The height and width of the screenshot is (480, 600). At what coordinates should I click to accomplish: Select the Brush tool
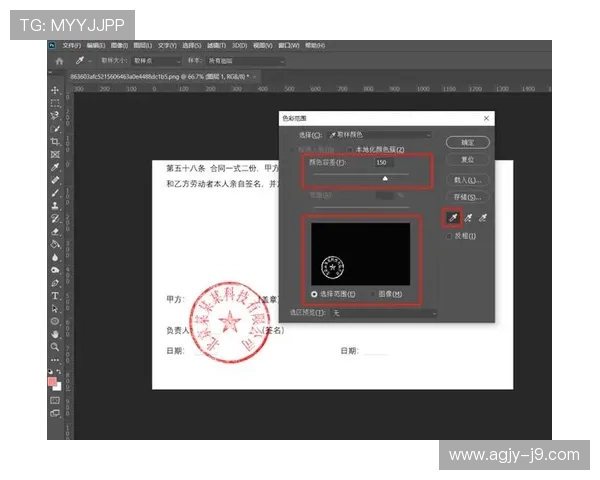coord(55,193)
